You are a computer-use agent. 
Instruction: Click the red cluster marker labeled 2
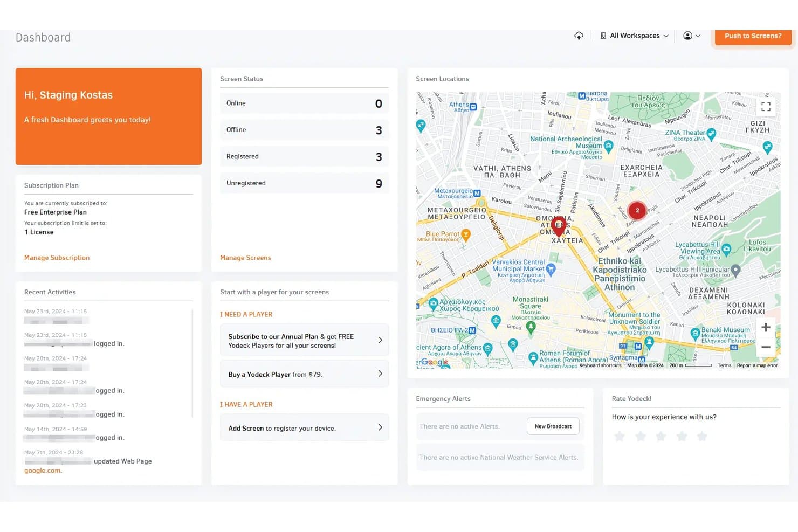[x=637, y=211]
